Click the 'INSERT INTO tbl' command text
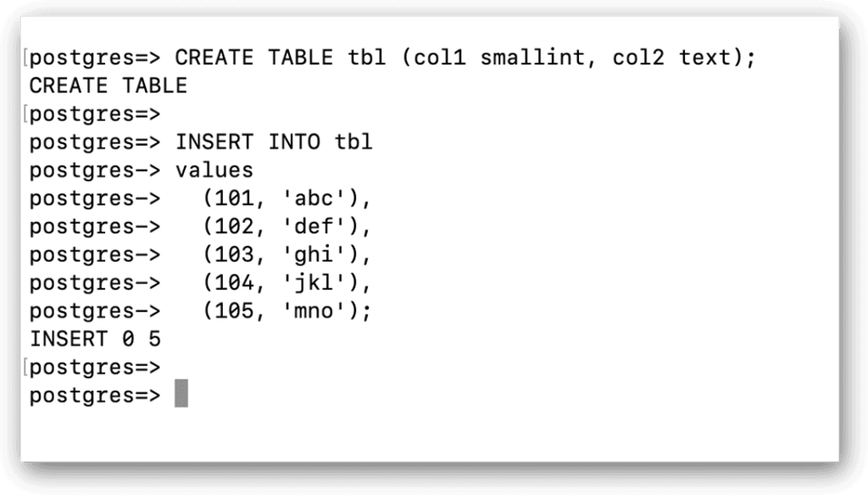 pyautogui.click(x=274, y=142)
